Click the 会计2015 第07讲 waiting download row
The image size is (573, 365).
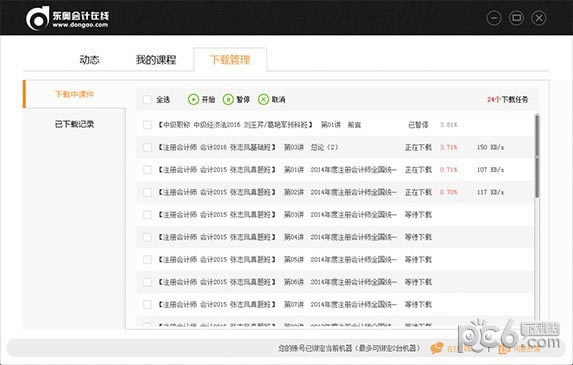coord(334,304)
